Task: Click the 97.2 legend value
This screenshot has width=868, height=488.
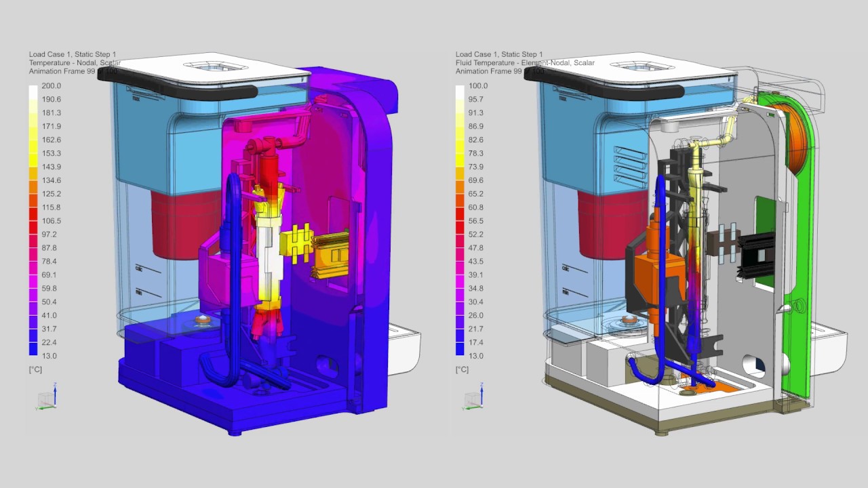Action: (50, 235)
